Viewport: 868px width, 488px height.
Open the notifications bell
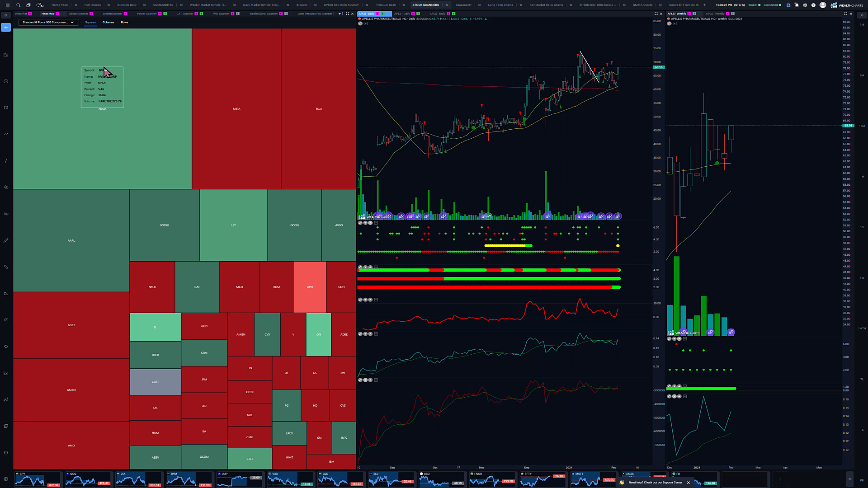797,5
